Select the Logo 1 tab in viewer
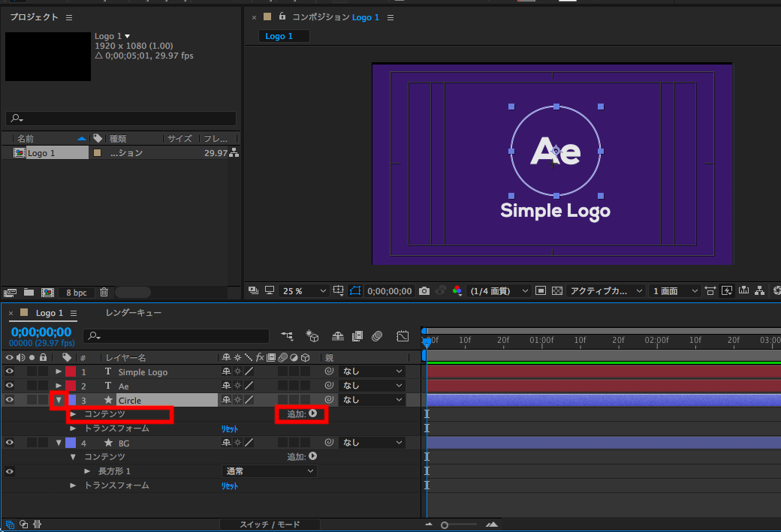 [279, 36]
